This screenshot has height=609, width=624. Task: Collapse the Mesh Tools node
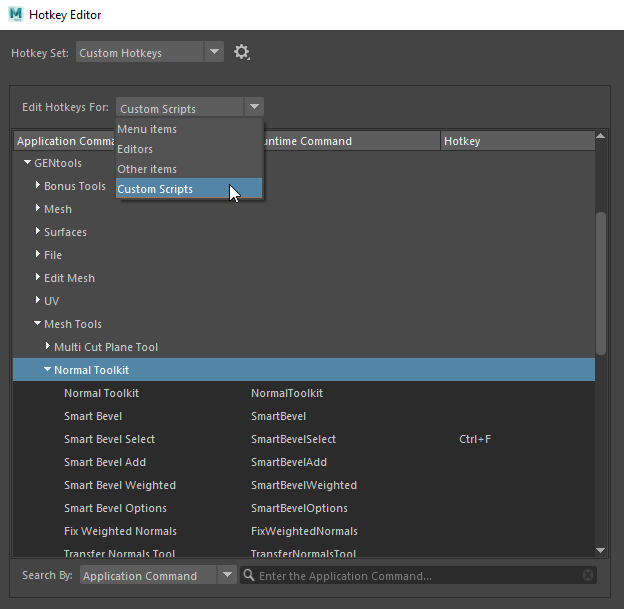pos(37,323)
